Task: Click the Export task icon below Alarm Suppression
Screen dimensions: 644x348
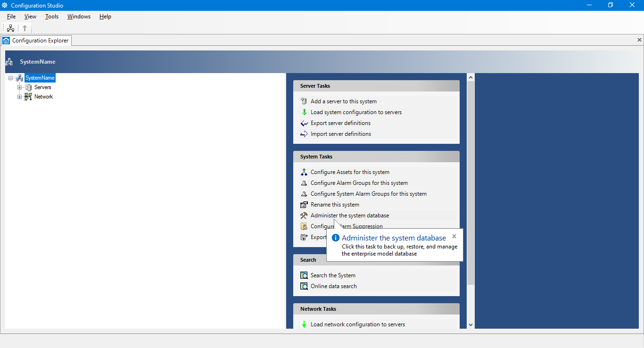Action: (304, 237)
